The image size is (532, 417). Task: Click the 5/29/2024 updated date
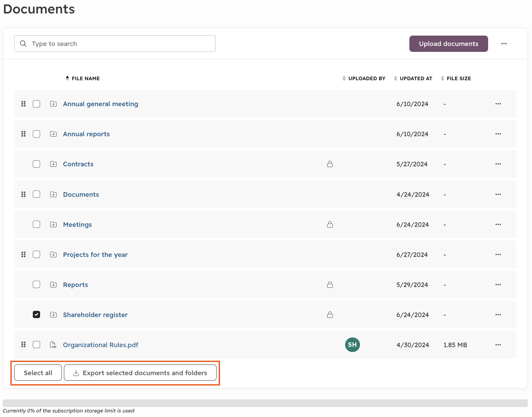pyautogui.click(x=412, y=285)
